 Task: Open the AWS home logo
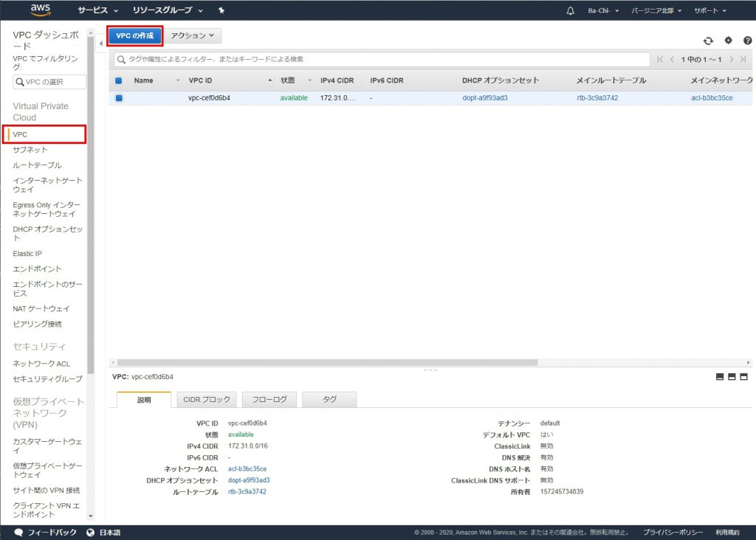tap(40, 10)
